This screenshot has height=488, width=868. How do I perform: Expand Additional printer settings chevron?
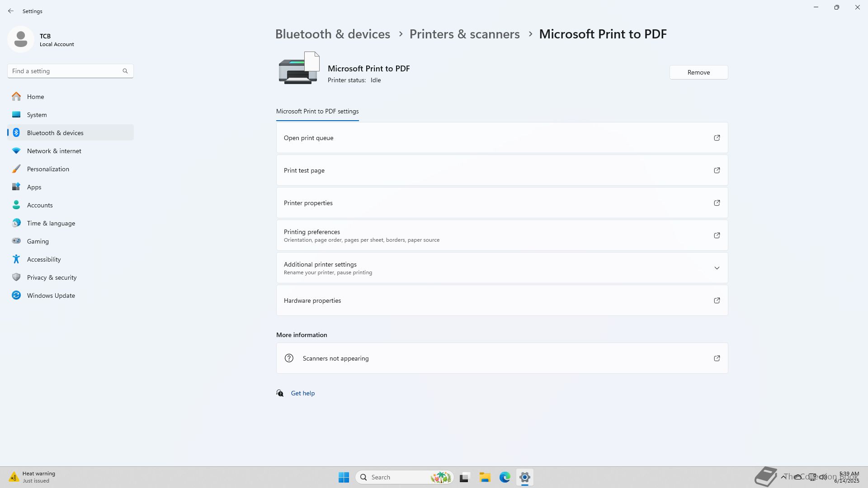(x=717, y=268)
